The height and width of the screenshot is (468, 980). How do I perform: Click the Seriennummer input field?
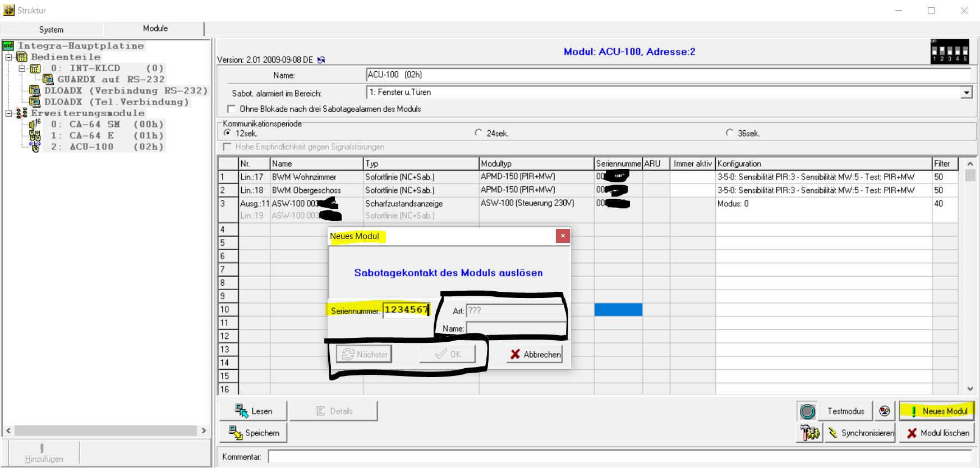[406, 310]
